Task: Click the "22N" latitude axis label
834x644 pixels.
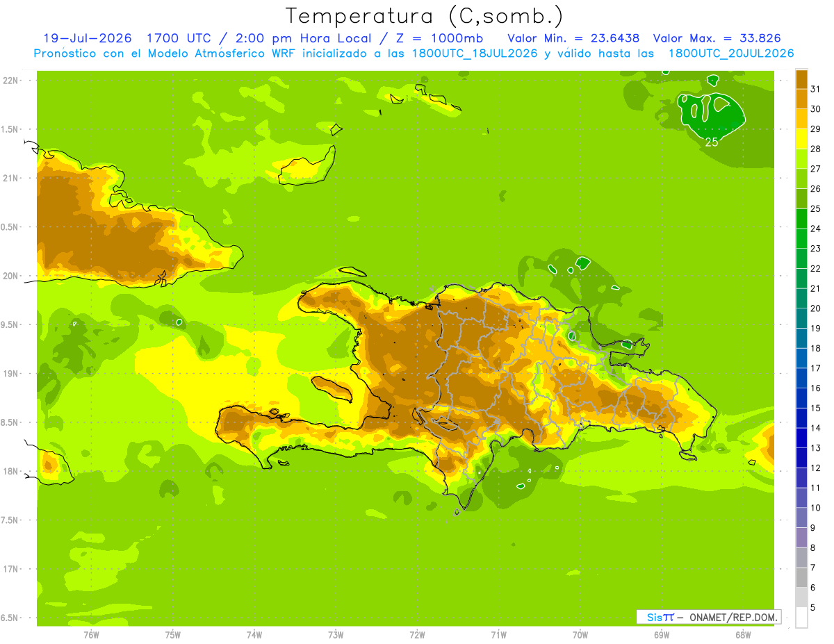Action: (10, 81)
